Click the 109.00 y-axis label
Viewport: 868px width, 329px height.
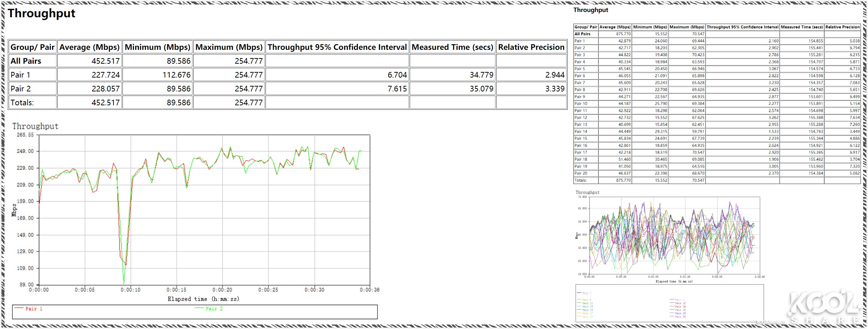point(25,268)
